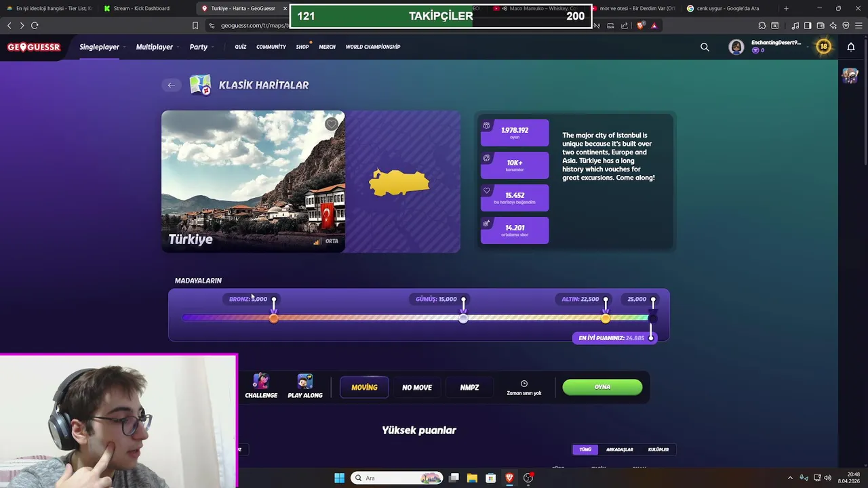Screen dimensions: 868x488
Task: Open Leo AI sparkle icon
Action: [833, 25]
